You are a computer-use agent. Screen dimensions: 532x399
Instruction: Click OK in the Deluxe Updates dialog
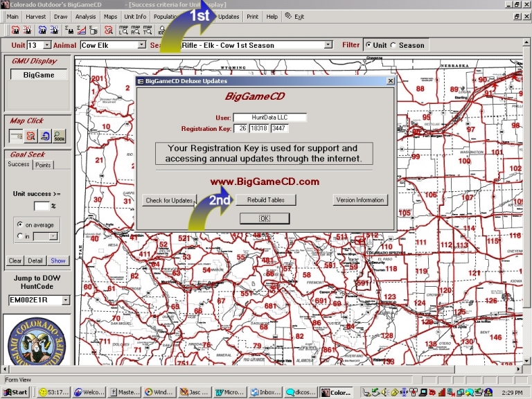tap(265, 218)
